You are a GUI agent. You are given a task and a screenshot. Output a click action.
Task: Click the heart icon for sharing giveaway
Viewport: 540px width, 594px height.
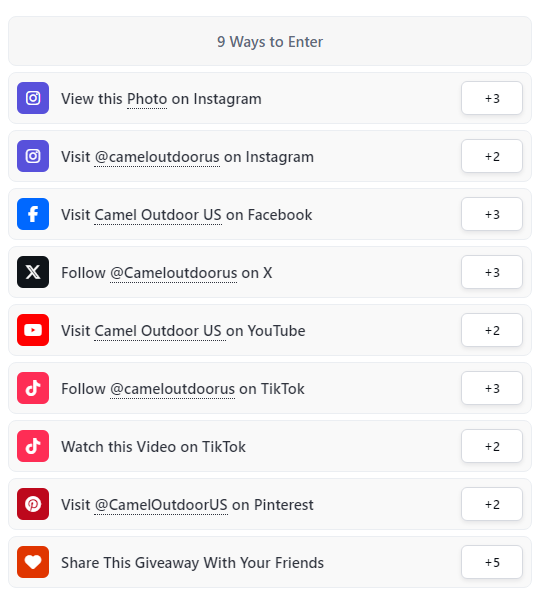point(33,562)
